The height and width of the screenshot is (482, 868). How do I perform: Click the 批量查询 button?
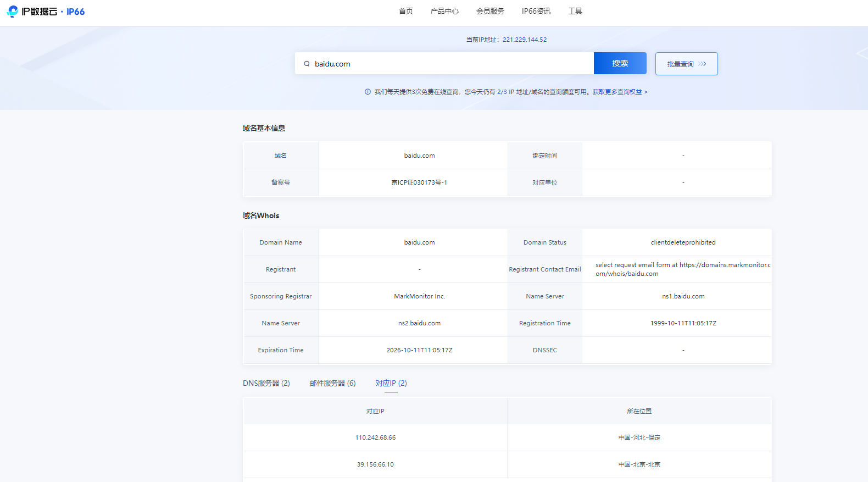[687, 64]
